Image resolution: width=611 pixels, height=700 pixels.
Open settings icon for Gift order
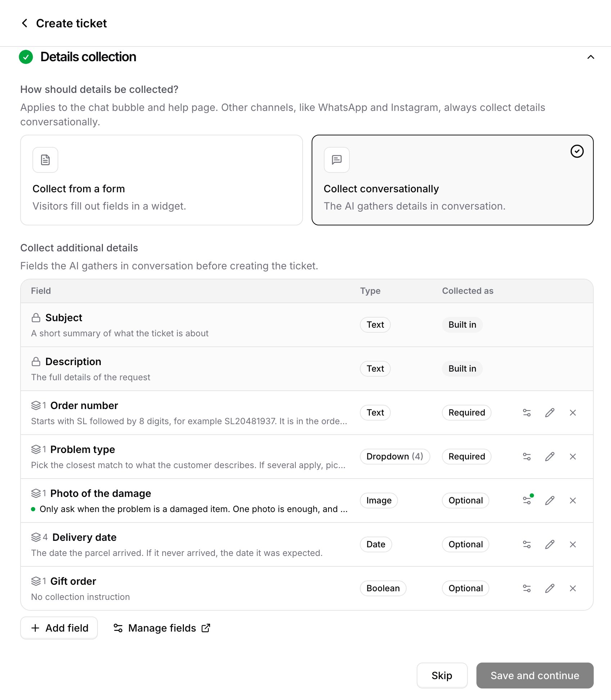(x=527, y=588)
